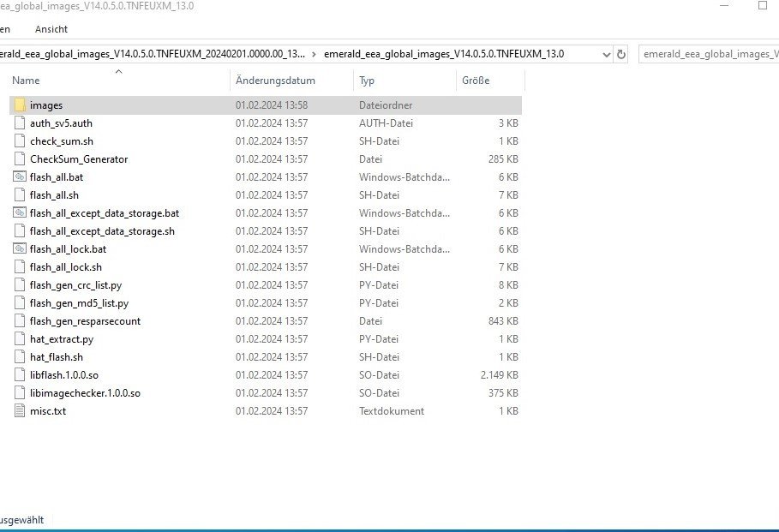779x532 pixels.
Task: Sort by the Größe column header
Action: [x=476, y=81]
